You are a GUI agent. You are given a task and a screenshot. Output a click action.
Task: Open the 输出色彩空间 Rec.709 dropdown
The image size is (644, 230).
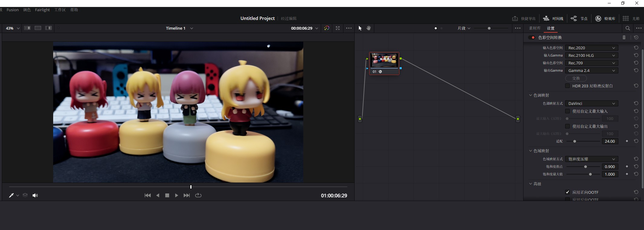(591, 63)
